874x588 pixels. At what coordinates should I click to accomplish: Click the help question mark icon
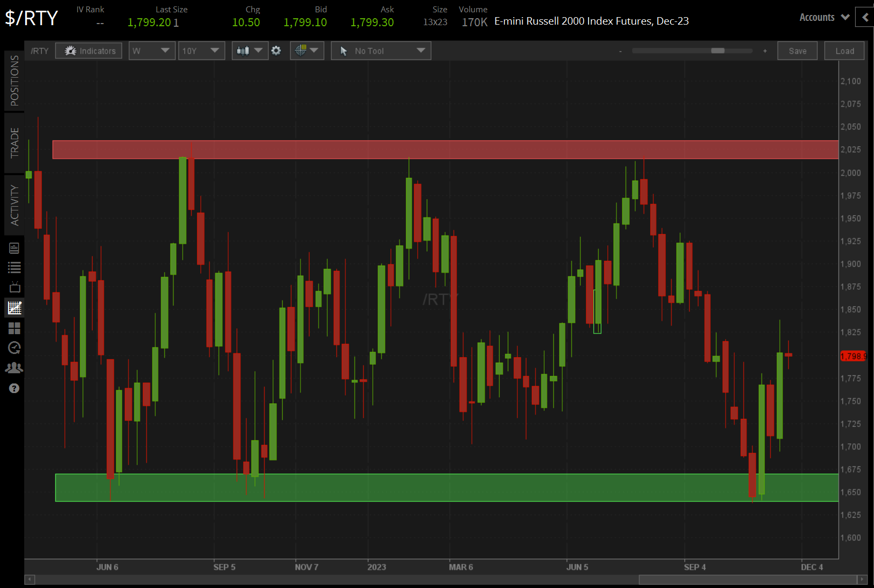[x=14, y=388]
